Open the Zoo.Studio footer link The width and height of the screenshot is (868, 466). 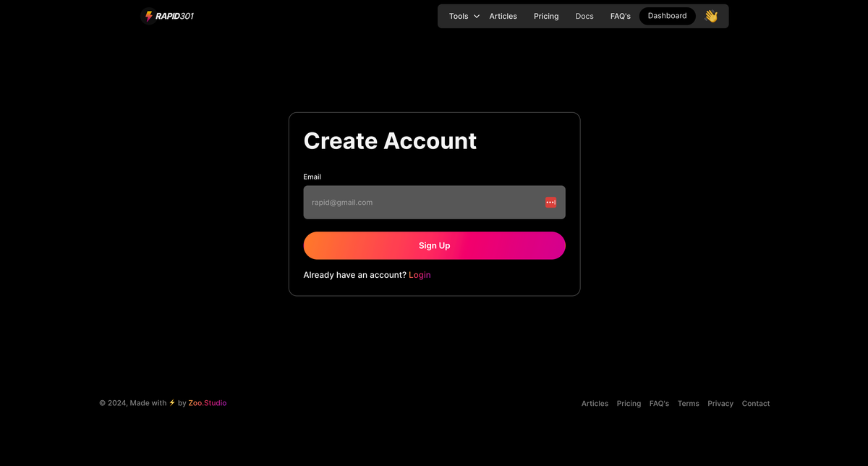pyautogui.click(x=208, y=403)
